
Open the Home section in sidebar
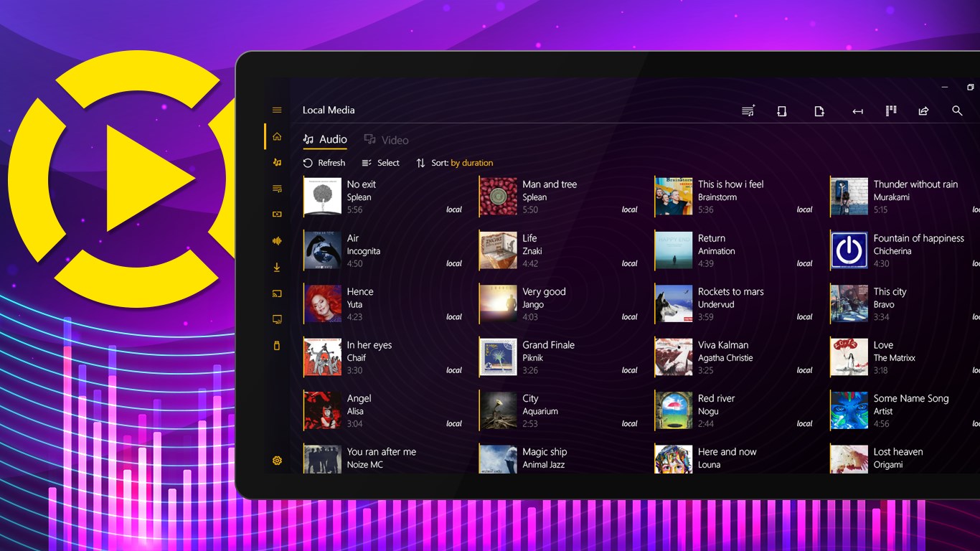pyautogui.click(x=277, y=136)
